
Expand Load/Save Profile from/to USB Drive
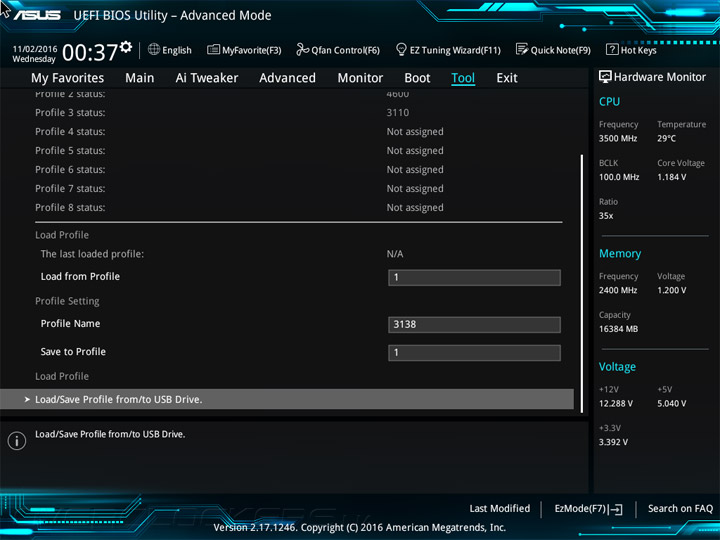click(287, 399)
